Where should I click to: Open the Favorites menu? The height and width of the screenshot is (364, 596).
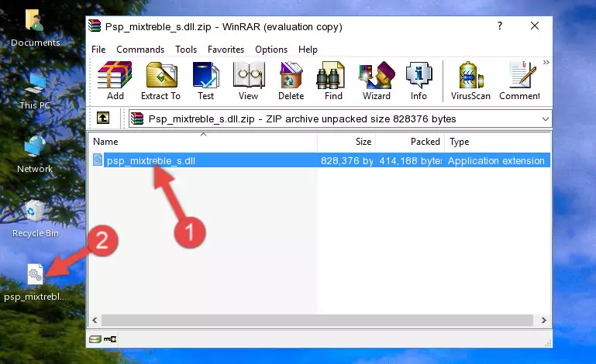(x=226, y=50)
